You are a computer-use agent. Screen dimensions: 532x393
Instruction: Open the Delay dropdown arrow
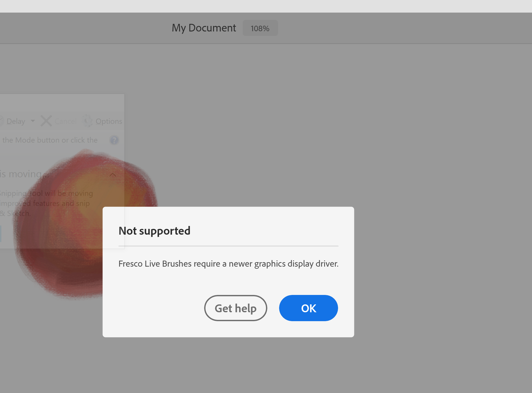pos(33,121)
